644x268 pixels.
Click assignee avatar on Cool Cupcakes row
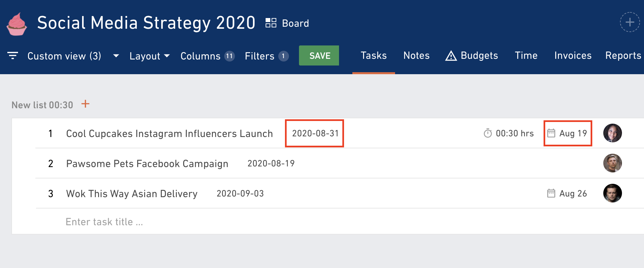click(613, 133)
